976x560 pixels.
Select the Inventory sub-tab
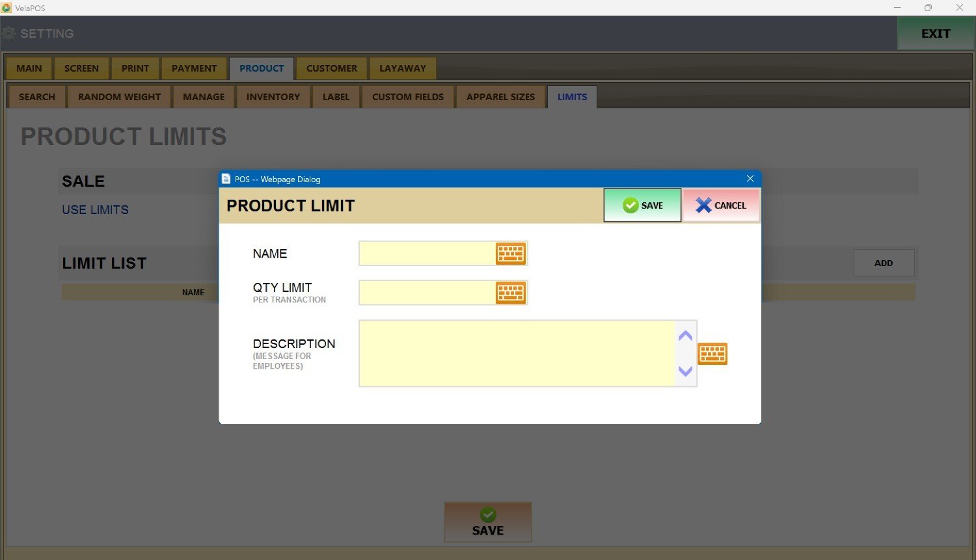(273, 97)
